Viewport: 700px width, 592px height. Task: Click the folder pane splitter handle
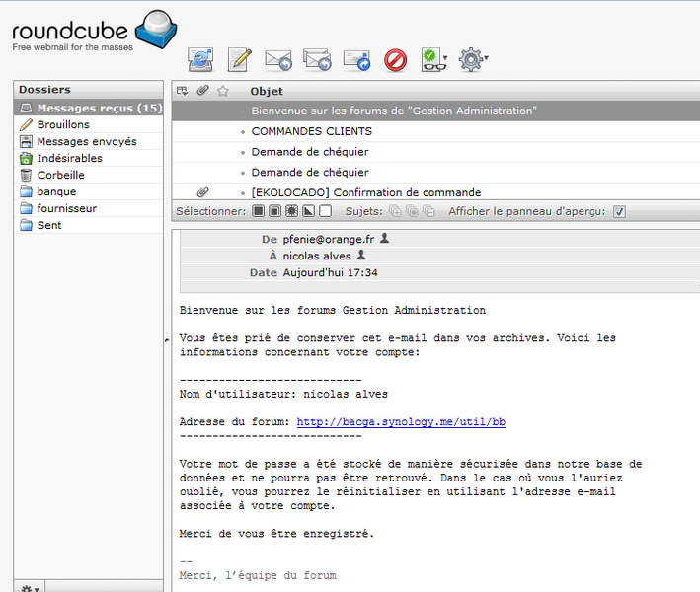point(167,340)
